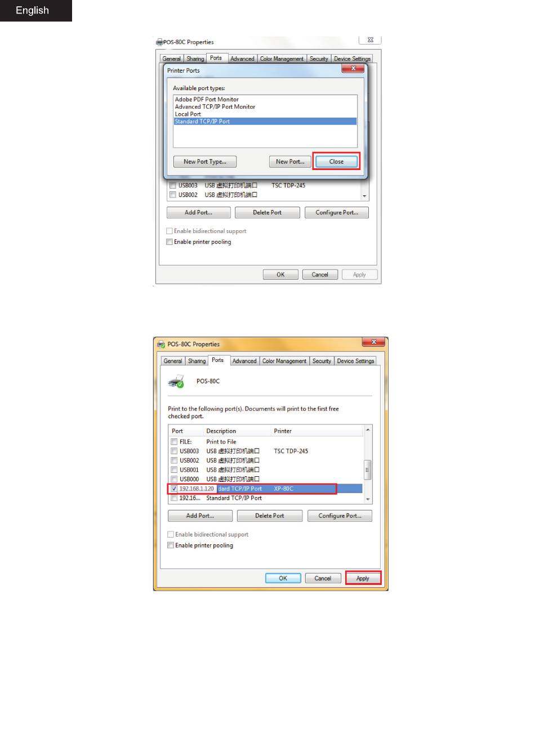
Task: Switch to Ports tab in lower window
Action: (218, 360)
